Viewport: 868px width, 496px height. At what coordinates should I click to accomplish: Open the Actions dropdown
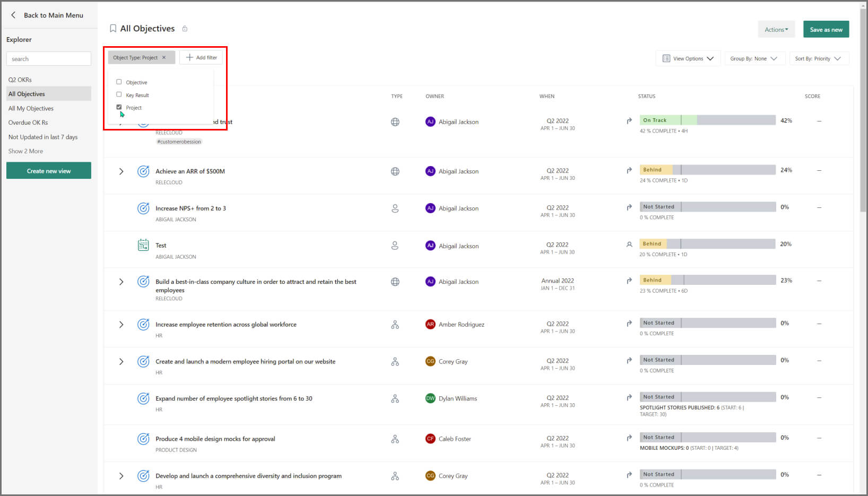coord(776,30)
